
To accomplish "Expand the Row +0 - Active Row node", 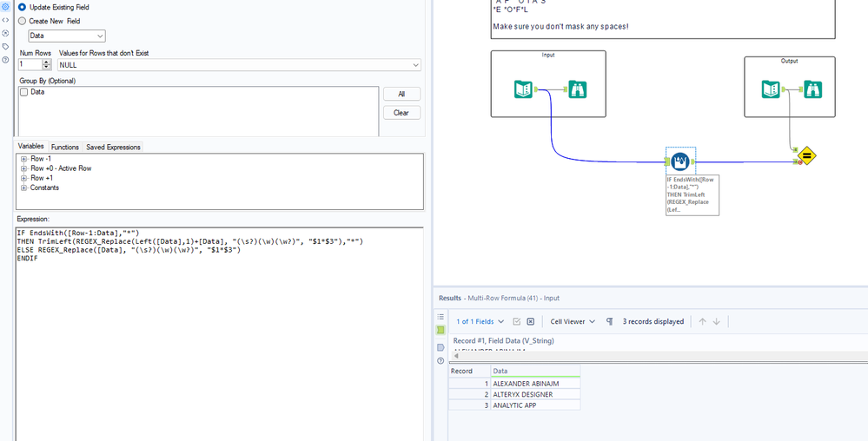I will (x=23, y=168).
